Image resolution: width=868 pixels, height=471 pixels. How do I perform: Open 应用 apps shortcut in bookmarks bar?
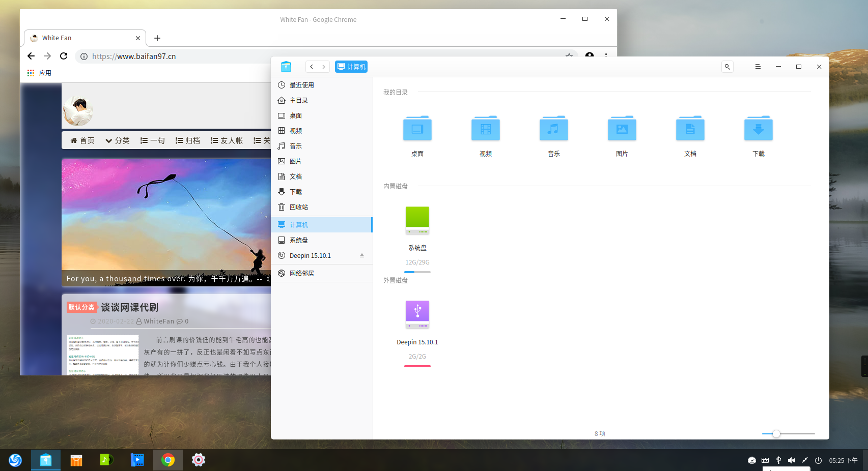tap(39, 73)
